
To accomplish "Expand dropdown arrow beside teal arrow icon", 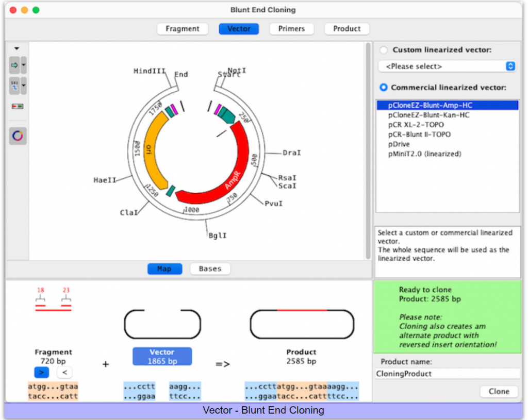I will 24,65.
